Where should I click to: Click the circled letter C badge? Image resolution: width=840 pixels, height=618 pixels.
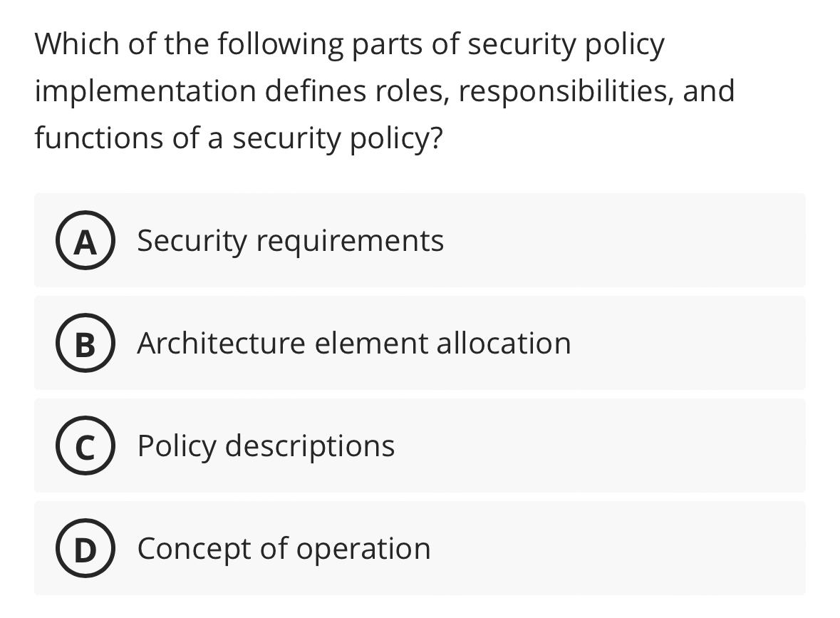click(85, 447)
